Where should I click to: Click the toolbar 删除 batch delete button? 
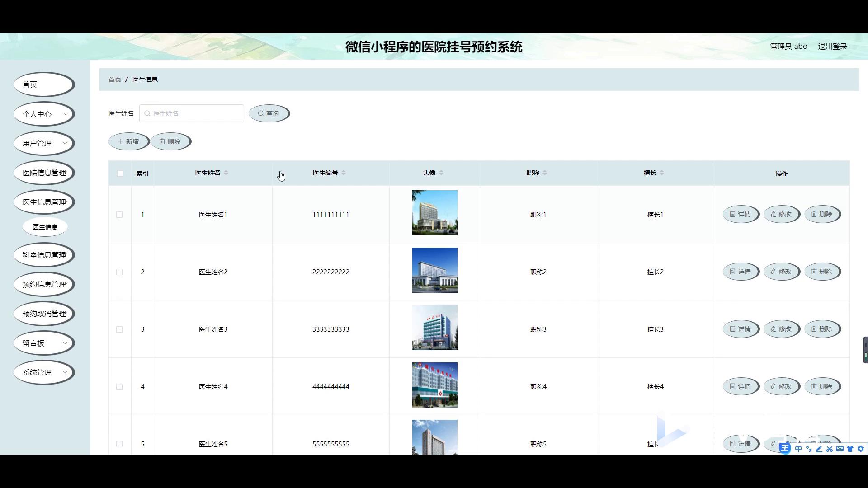[170, 141]
